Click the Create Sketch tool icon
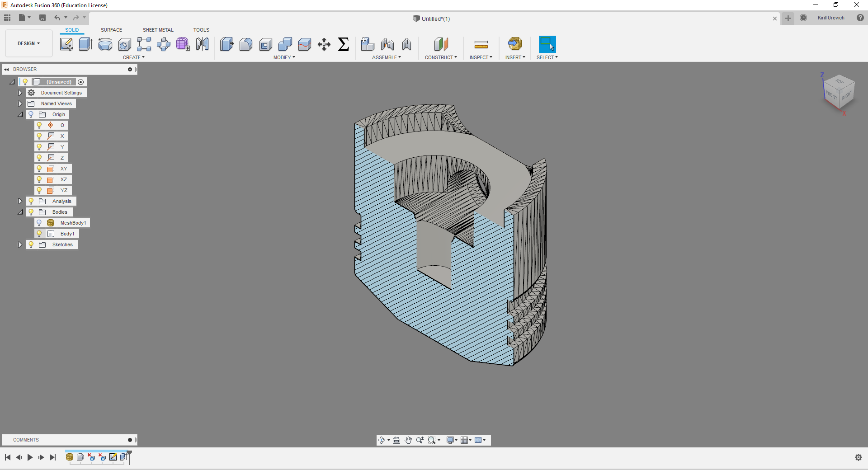Screen dimensions: 868x470 click(x=66, y=44)
